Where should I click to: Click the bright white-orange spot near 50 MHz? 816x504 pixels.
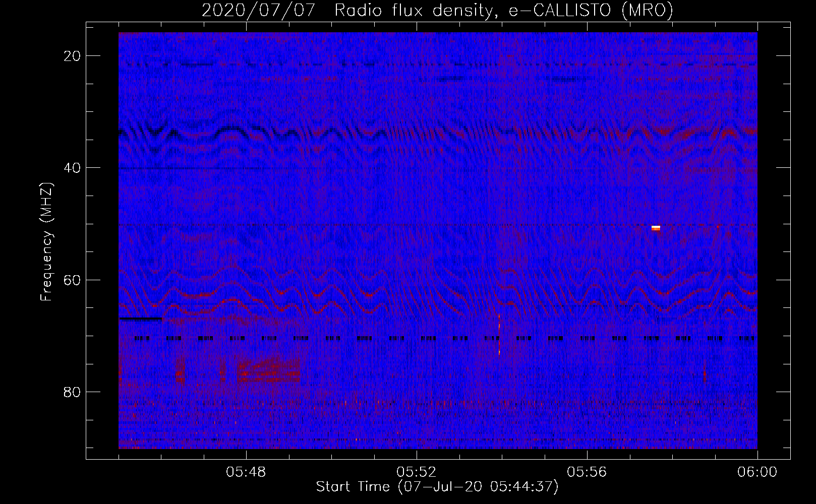pyautogui.click(x=656, y=228)
